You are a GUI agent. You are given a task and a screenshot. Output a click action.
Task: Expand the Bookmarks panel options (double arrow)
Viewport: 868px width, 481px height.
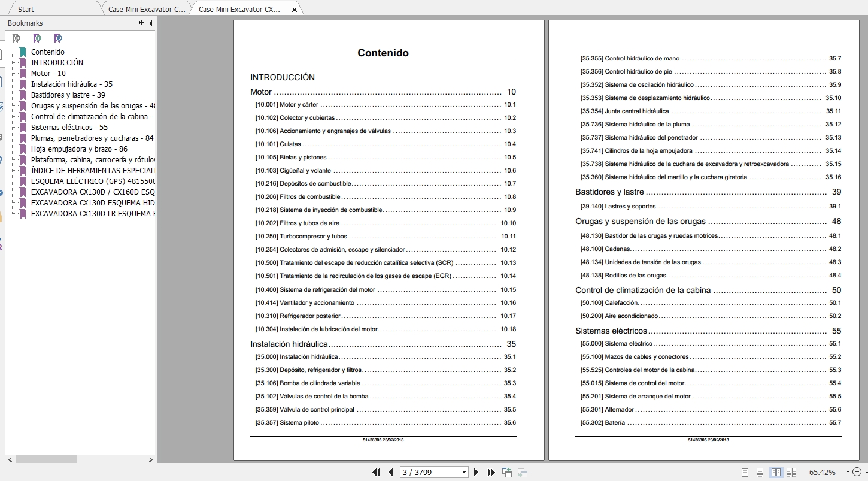[x=141, y=23]
